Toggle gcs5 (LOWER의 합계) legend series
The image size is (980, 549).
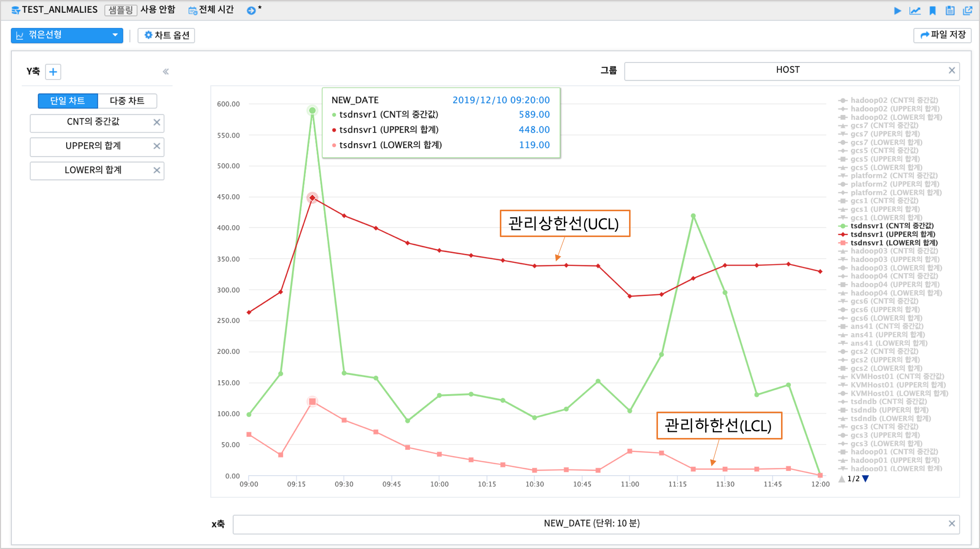pyautogui.click(x=880, y=167)
